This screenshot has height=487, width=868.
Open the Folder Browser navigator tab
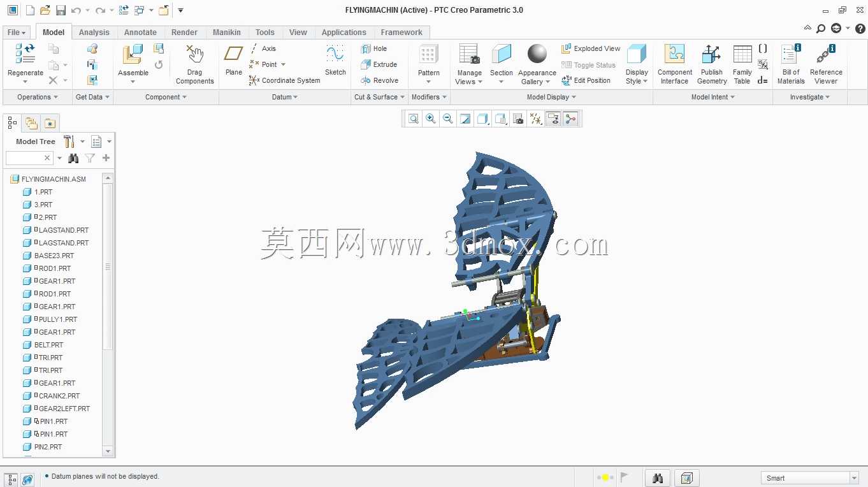31,123
